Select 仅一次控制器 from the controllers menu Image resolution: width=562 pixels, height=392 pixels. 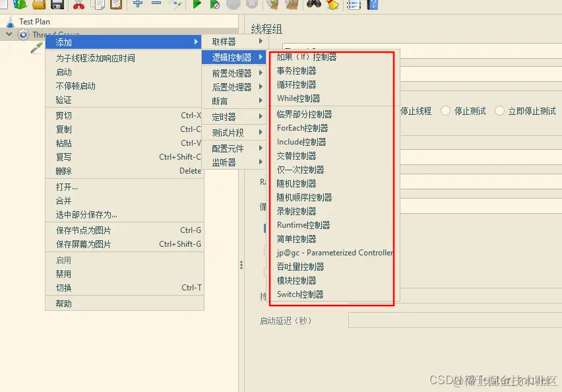302,170
